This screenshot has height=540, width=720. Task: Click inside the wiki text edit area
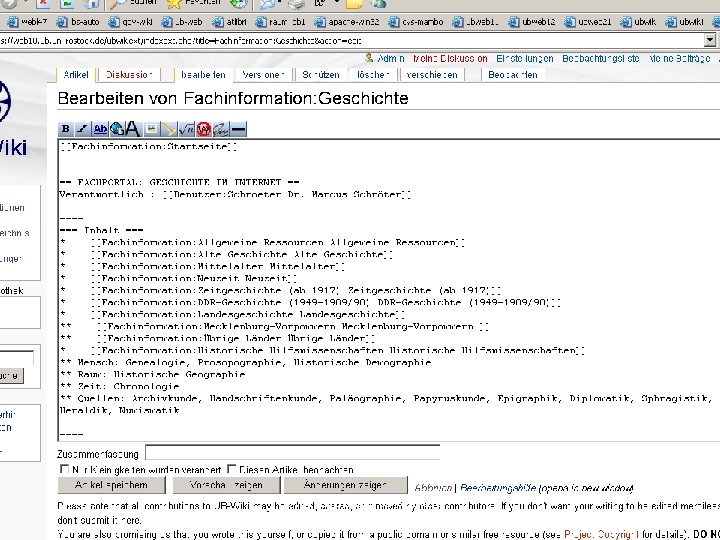coord(388,289)
